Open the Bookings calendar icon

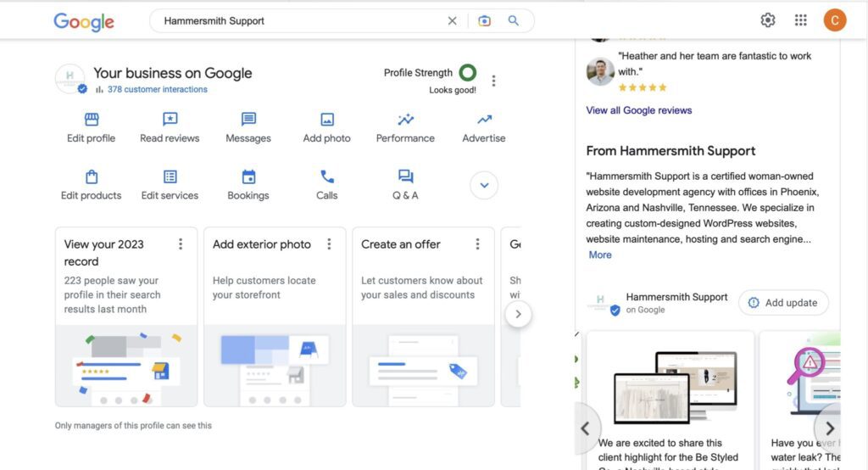click(248, 176)
